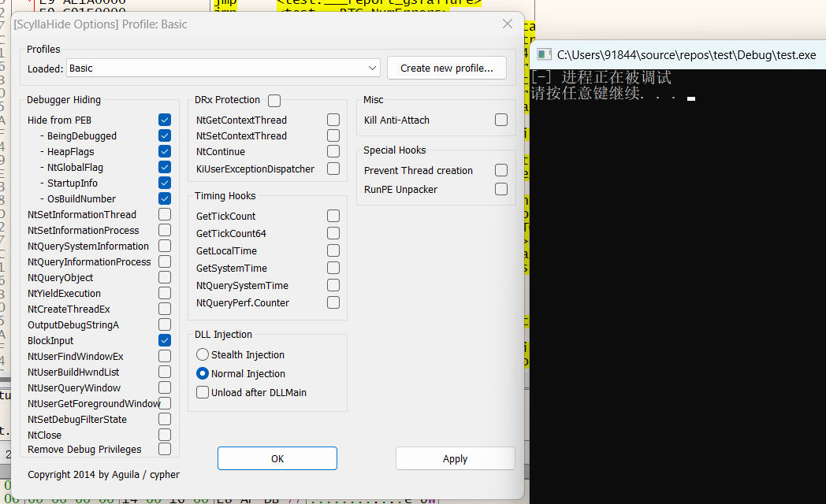Enable Remove Debug Privileges checkbox
Viewport: 826px width, 504px height.
pos(165,450)
